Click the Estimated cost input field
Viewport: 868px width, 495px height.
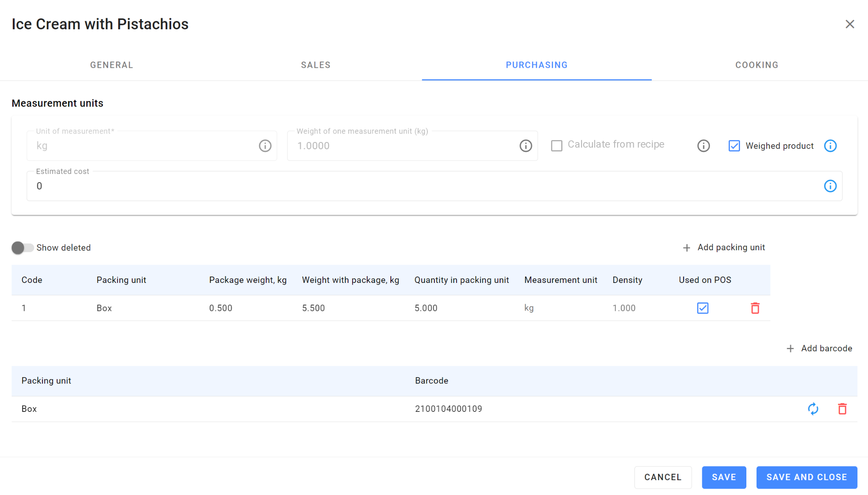pos(434,186)
